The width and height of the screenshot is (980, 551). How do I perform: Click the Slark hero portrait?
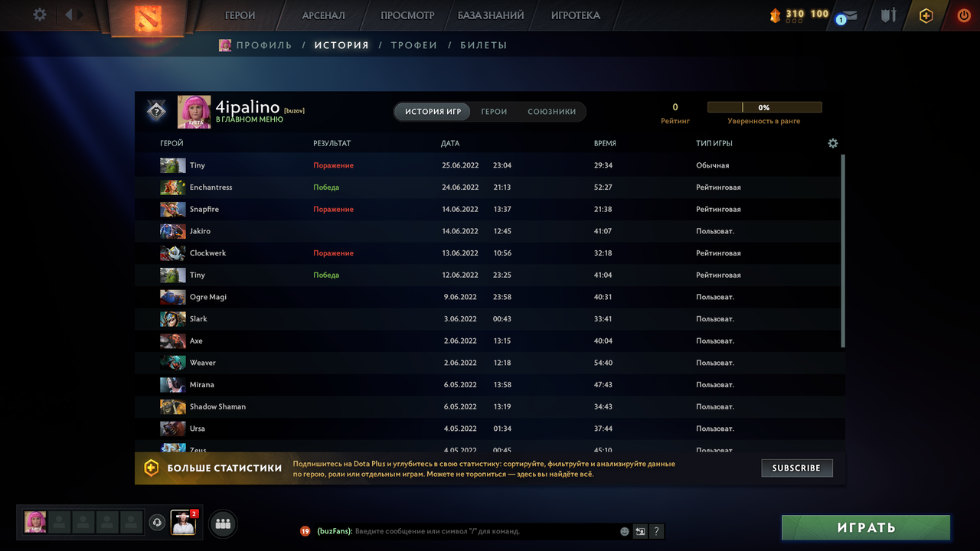tap(173, 319)
